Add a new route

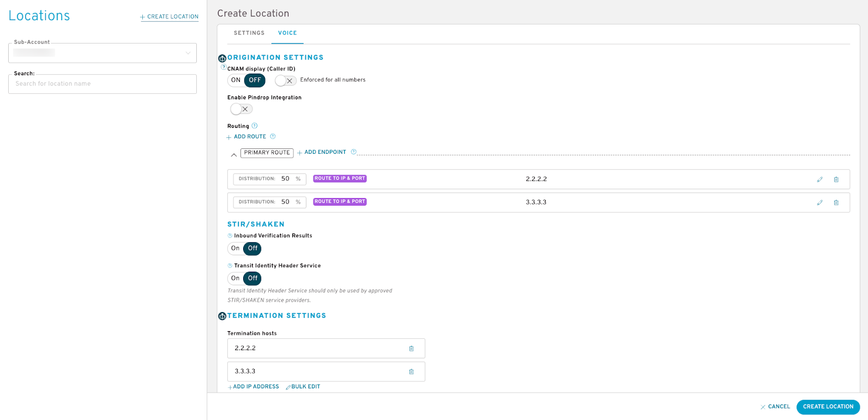[246, 137]
